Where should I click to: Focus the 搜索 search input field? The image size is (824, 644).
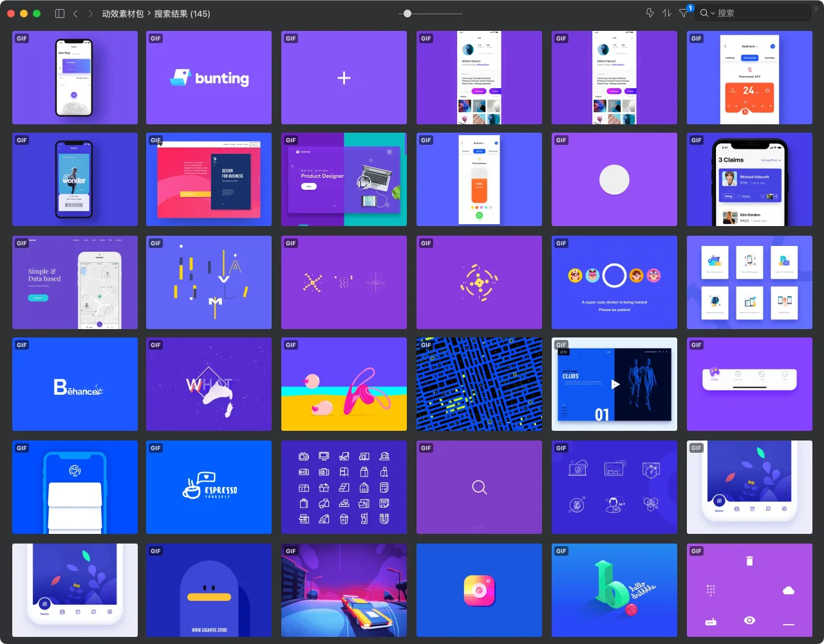760,14
